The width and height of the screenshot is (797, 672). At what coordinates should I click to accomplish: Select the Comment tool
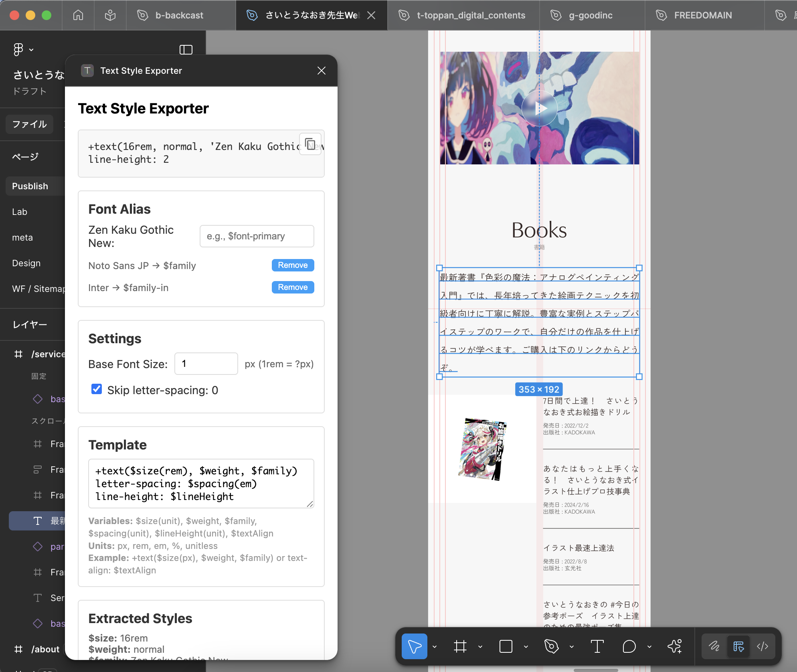[629, 646]
